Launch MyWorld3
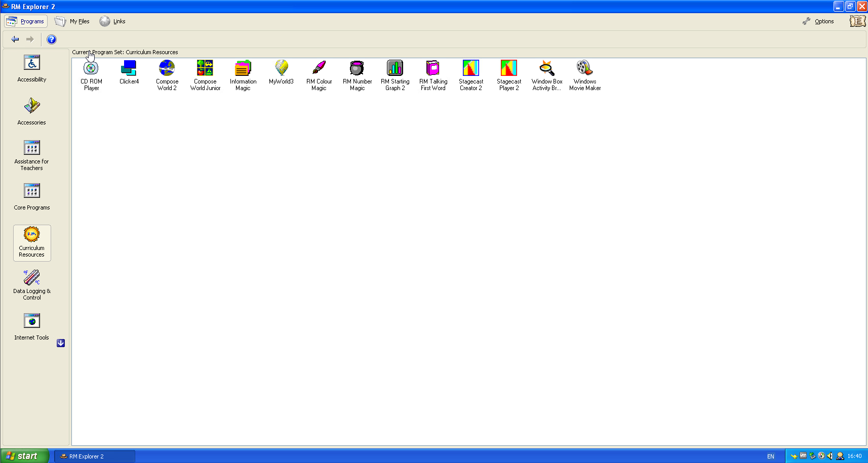 tap(281, 72)
